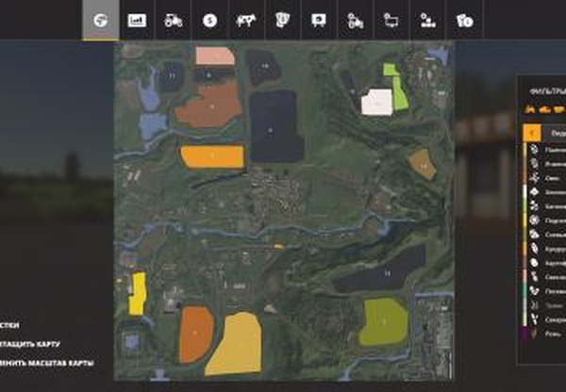Select the tan field at right edge
The height and width of the screenshot is (392, 566).
point(423,164)
